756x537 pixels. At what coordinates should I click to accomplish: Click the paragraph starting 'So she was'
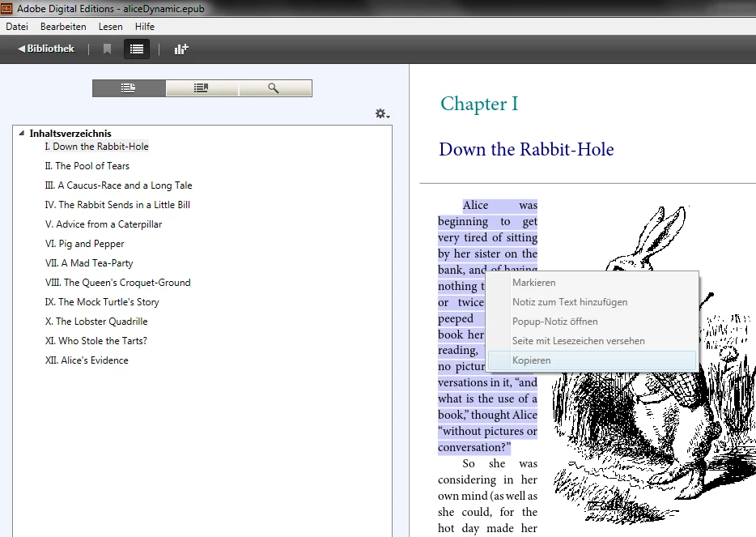(487, 496)
